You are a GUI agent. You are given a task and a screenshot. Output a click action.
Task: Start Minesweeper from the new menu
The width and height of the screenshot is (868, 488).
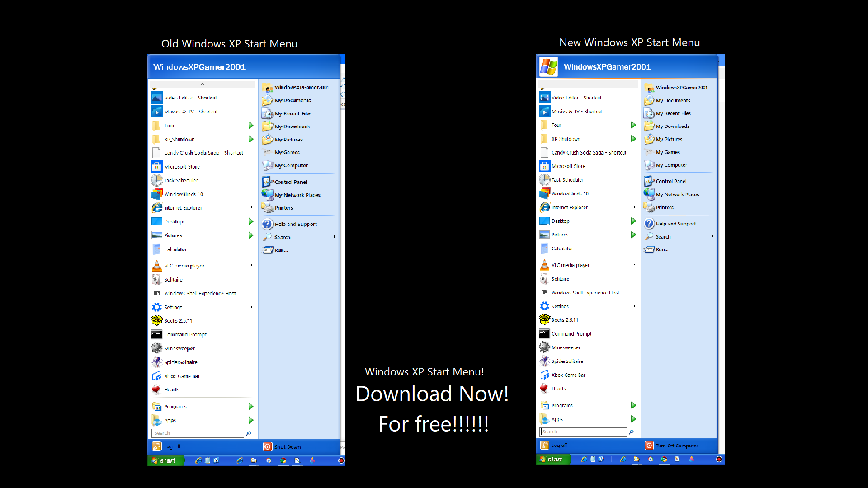[565, 347]
